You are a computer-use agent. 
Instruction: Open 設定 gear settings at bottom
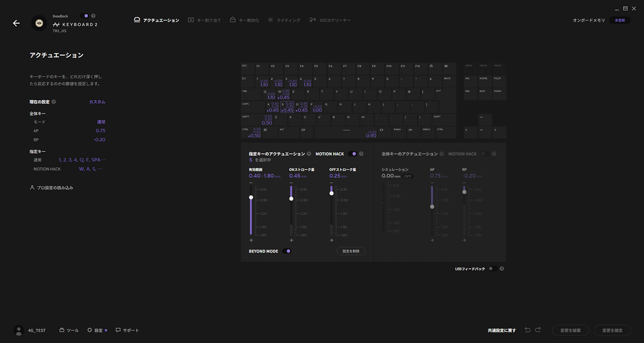coord(95,330)
